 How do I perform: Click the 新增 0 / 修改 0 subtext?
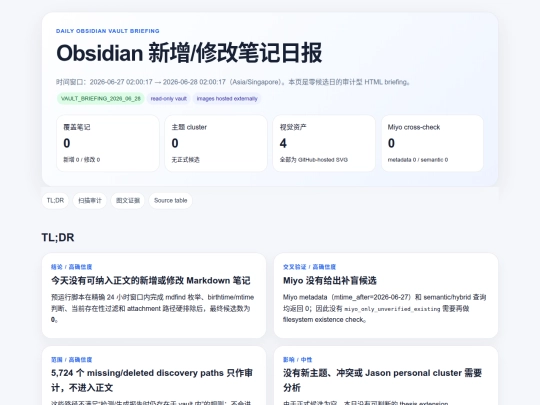coord(82,160)
